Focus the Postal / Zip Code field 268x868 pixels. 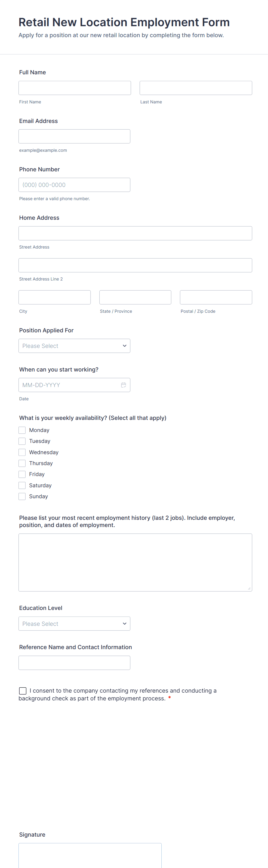[216, 297]
